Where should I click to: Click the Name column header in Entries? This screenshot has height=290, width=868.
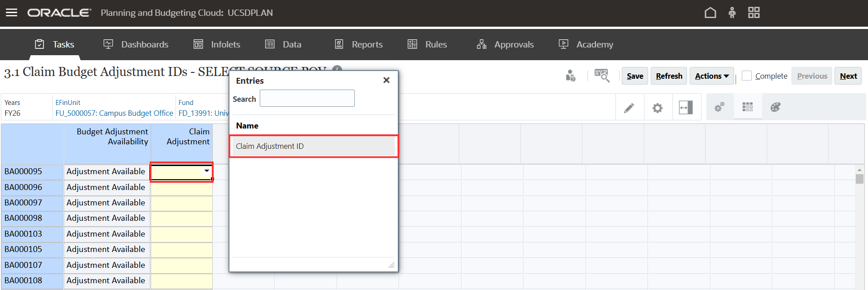247,126
